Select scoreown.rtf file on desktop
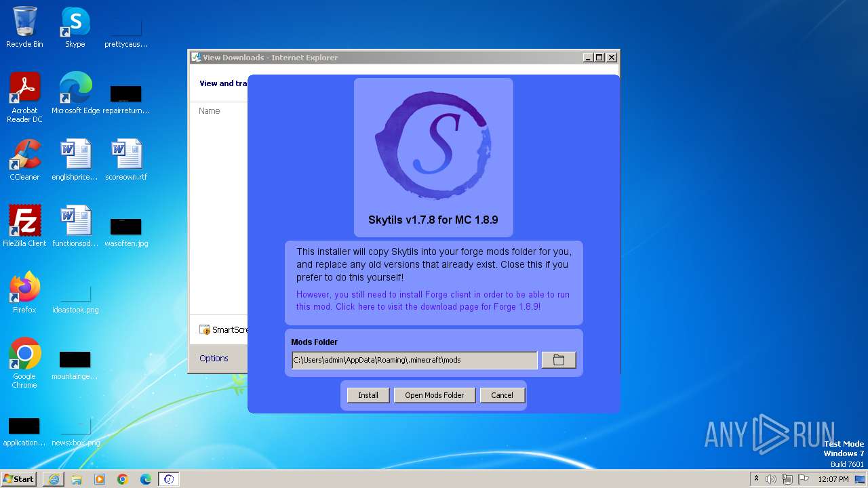Image resolution: width=868 pixels, height=488 pixels. (x=126, y=160)
